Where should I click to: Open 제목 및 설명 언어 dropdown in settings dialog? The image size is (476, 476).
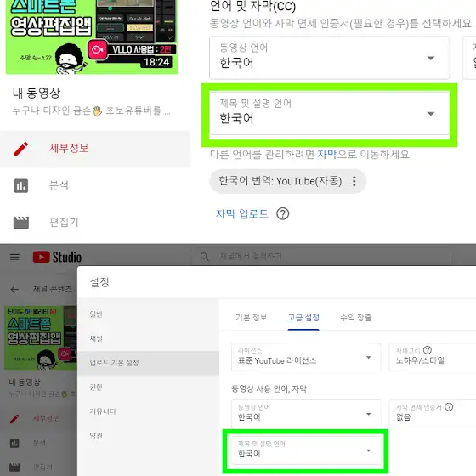306,450
